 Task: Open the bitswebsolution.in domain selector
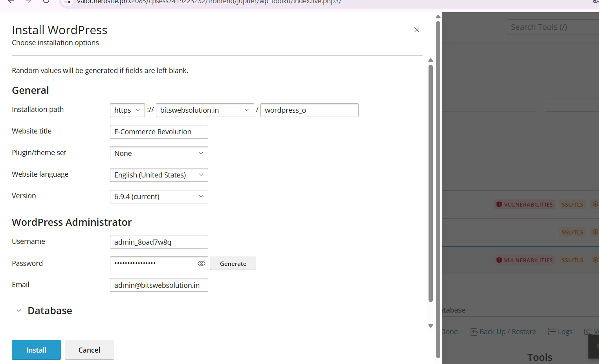[205, 110]
